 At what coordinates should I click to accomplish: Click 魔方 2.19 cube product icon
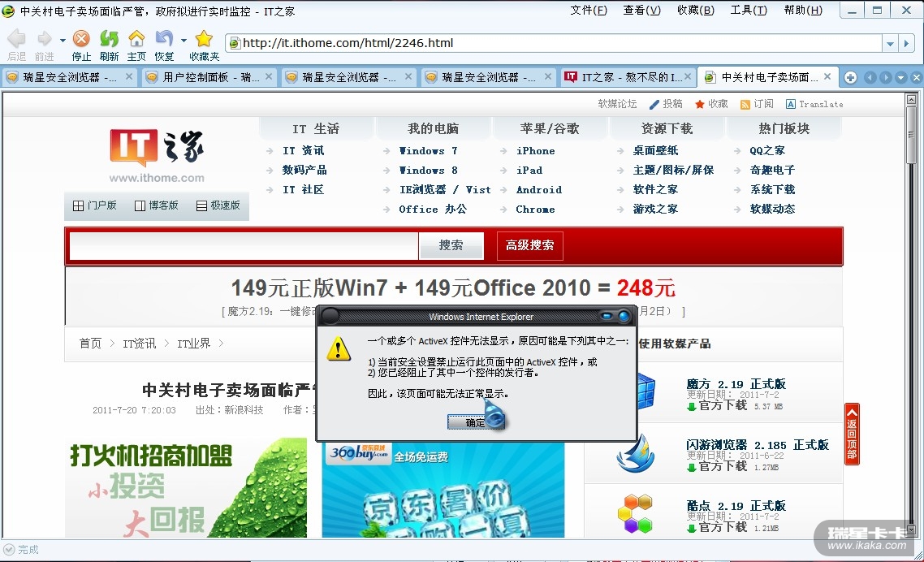pyautogui.click(x=646, y=391)
